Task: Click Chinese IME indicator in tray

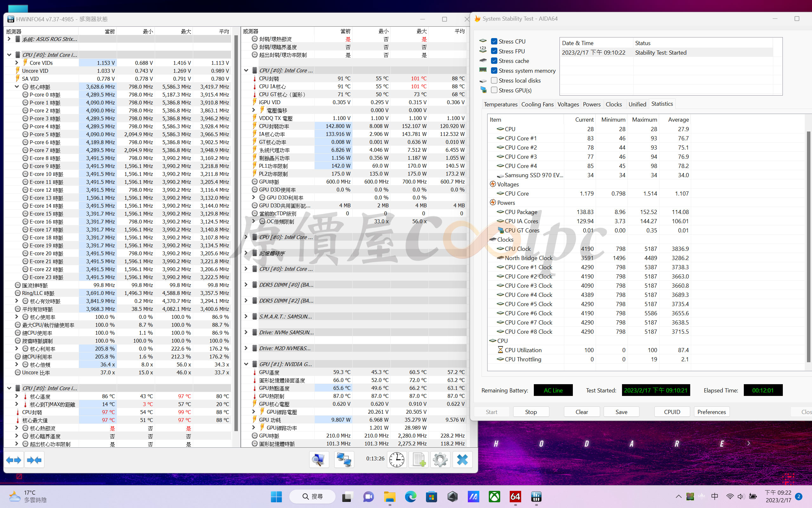Action: coord(715,496)
